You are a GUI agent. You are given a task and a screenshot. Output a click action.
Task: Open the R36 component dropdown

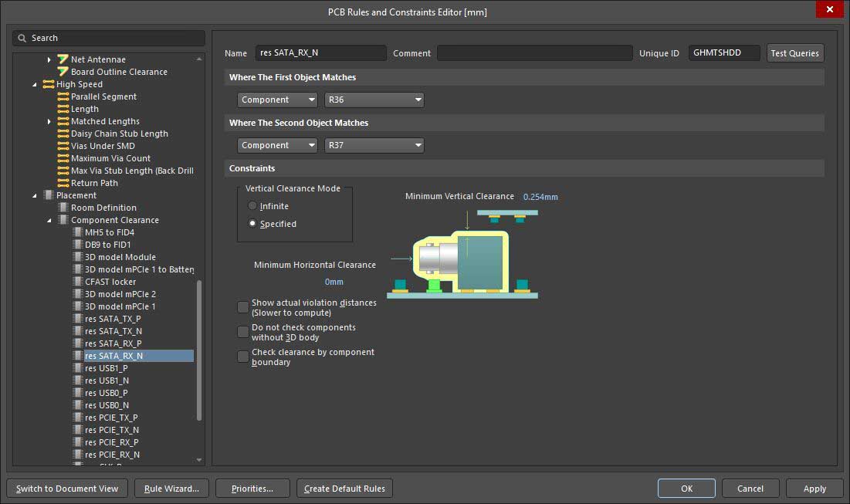(374, 100)
